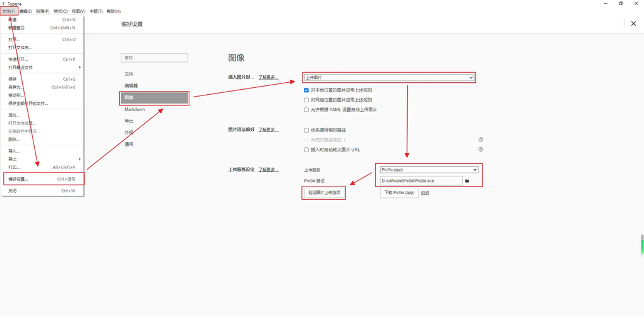644x316 pixels.
Task: Check 插入时自动转义图片 URL option
Action: click(306, 150)
